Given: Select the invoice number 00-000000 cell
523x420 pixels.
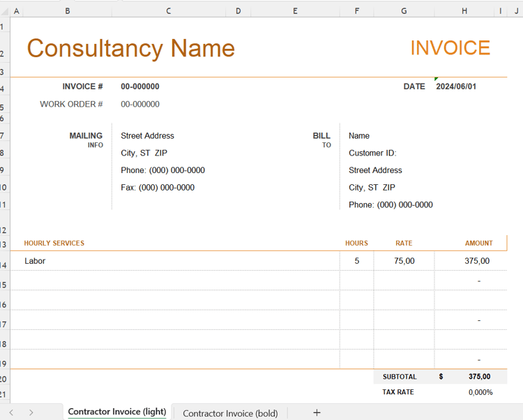Looking at the screenshot, I should click(140, 87).
